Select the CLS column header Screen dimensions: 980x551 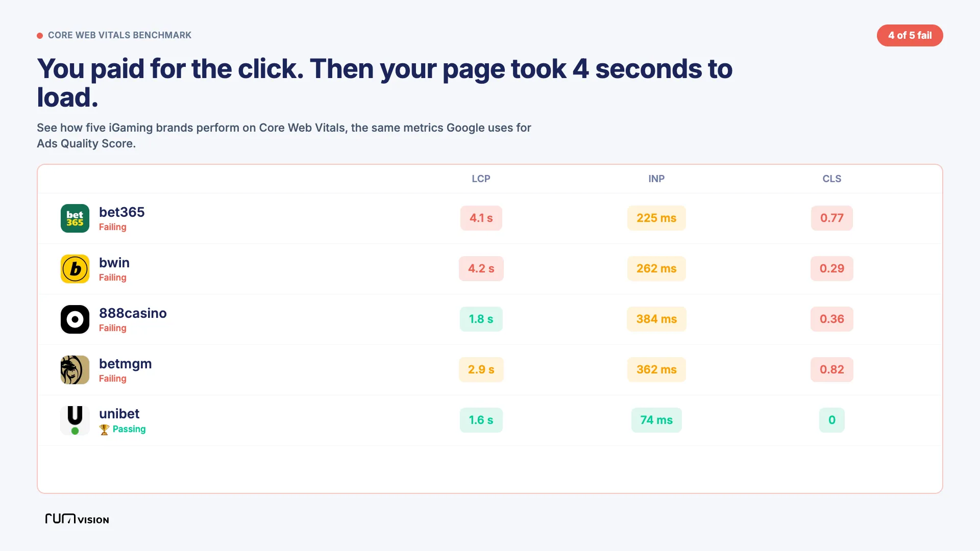tap(832, 179)
